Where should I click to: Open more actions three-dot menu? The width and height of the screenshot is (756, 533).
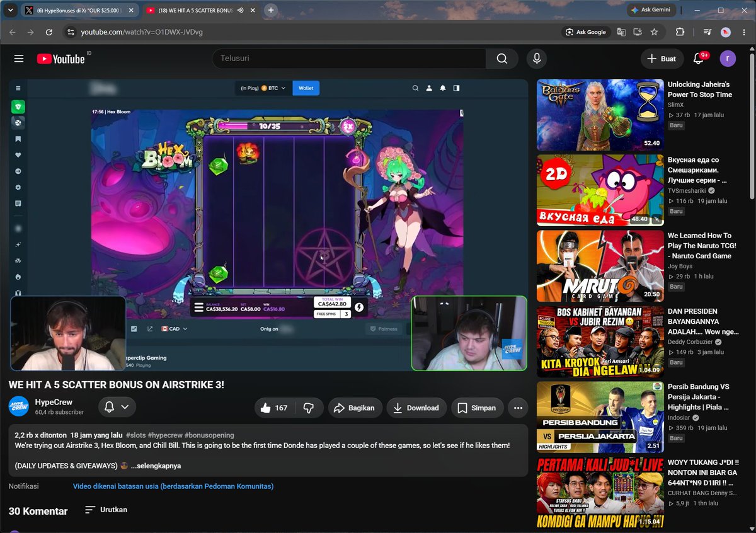coord(518,408)
